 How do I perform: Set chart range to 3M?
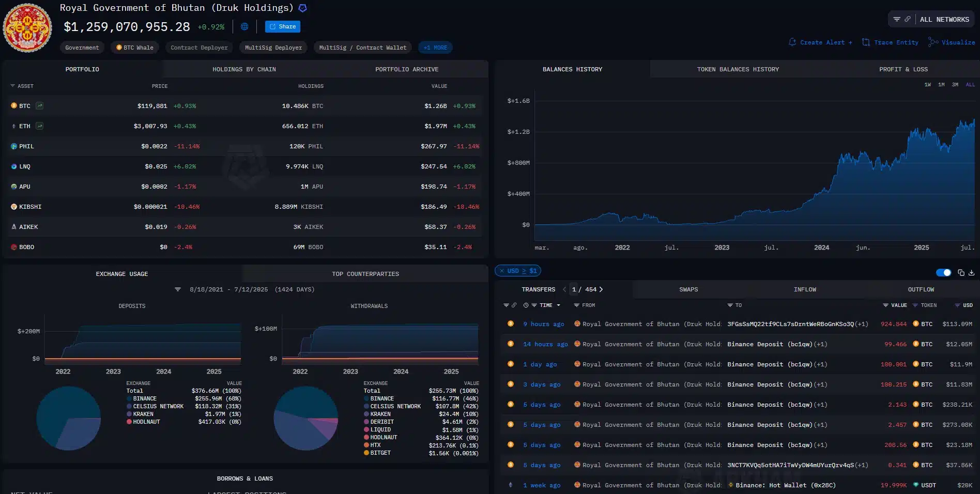click(955, 85)
